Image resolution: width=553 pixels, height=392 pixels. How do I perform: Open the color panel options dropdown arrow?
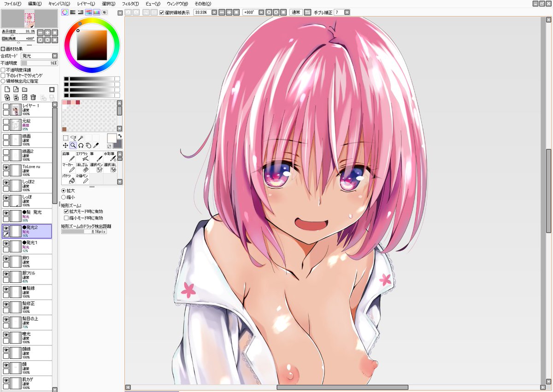point(120,12)
